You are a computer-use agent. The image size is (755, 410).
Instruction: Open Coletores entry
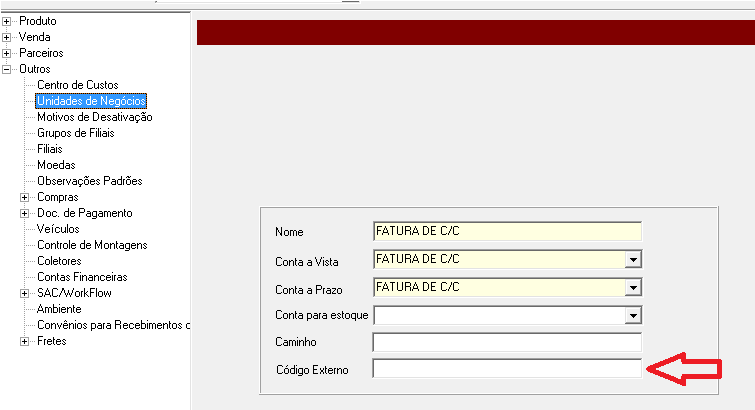[x=59, y=261]
